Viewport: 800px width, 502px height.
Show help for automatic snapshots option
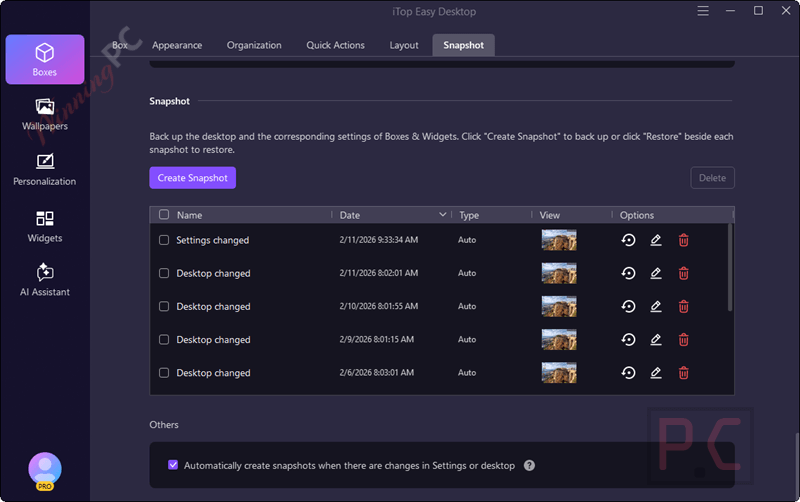pyautogui.click(x=530, y=465)
